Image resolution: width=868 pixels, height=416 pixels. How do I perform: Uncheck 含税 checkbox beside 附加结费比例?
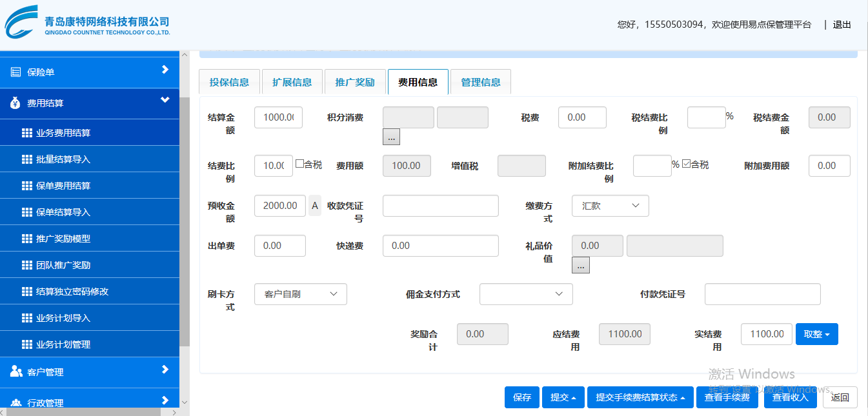click(x=687, y=164)
